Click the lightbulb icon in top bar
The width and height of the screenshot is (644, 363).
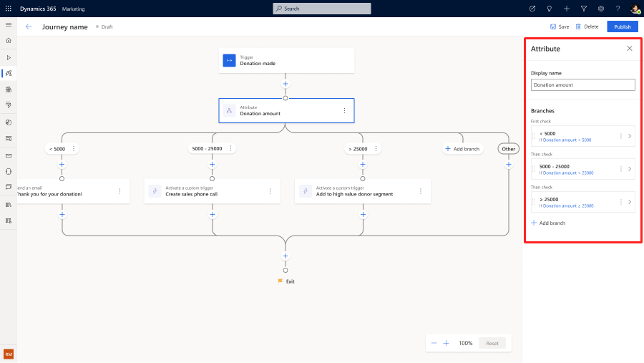549,9
